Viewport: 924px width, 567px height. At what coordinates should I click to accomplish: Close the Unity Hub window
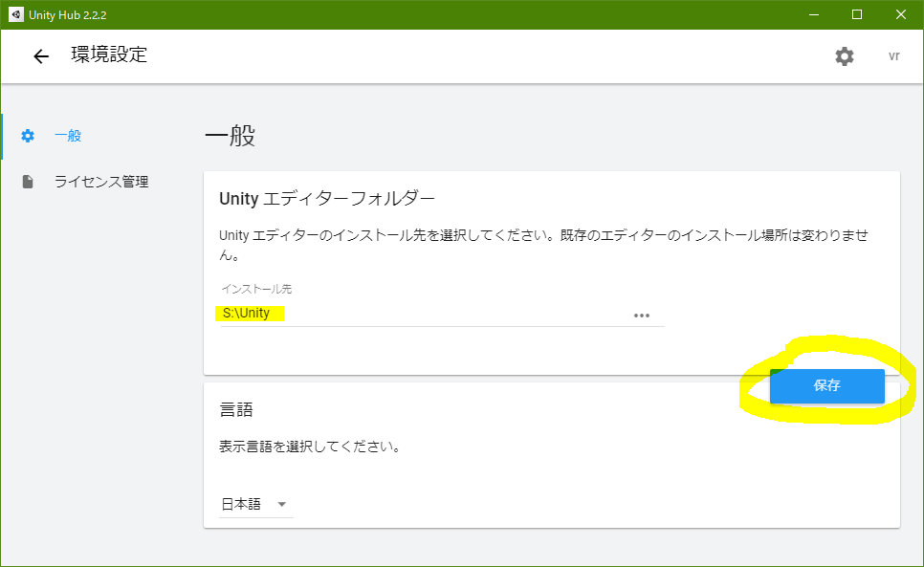click(x=900, y=14)
